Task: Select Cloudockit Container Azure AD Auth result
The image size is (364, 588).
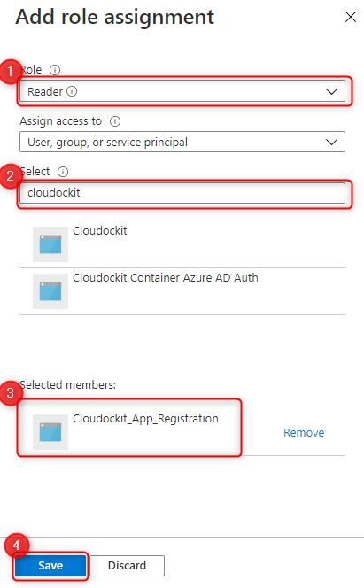Action: (182, 291)
